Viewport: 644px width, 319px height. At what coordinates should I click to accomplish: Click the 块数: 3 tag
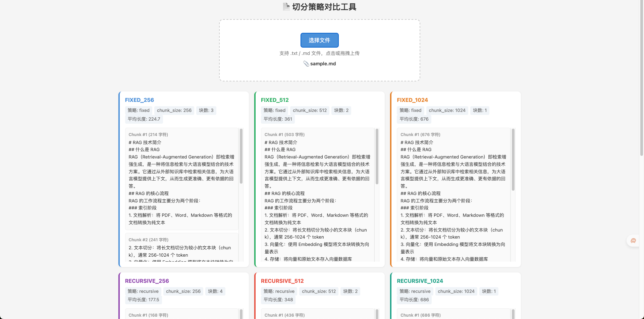(206, 110)
